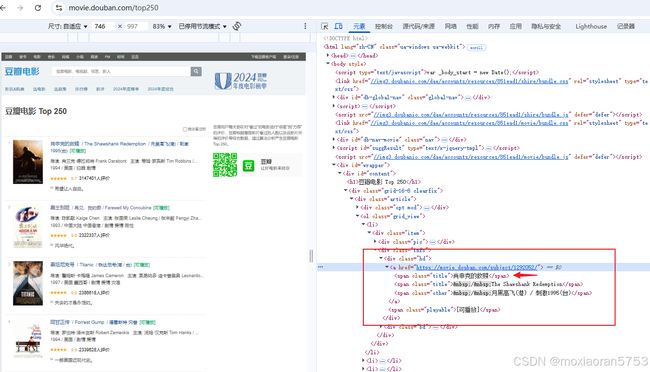Click the browser back arrow
The width and height of the screenshot is (650, 372).
(3, 7)
